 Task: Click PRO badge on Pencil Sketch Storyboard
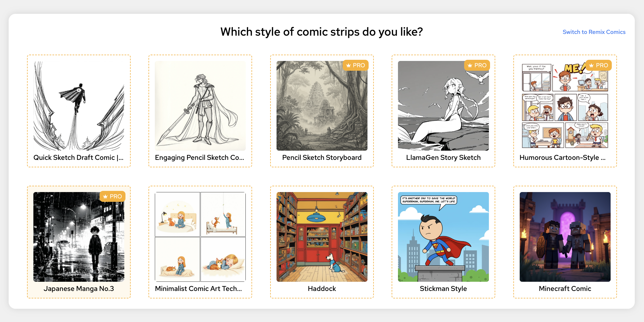356,65
